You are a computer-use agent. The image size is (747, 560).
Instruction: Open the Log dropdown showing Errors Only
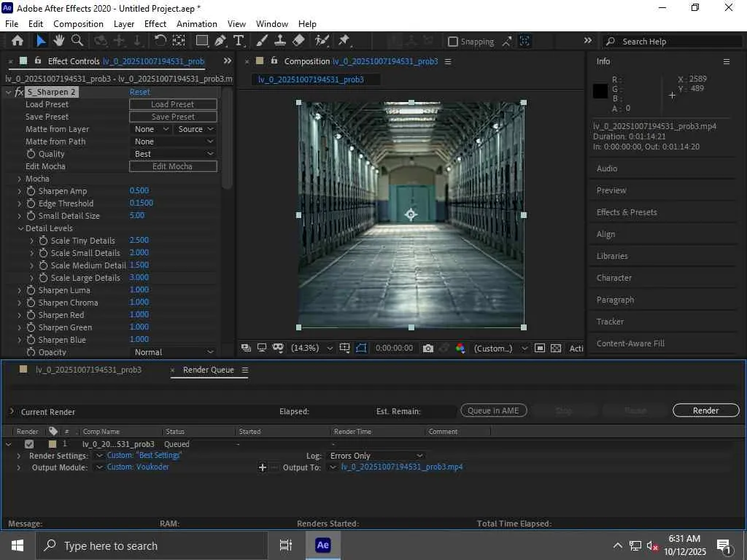pyautogui.click(x=376, y=456)
